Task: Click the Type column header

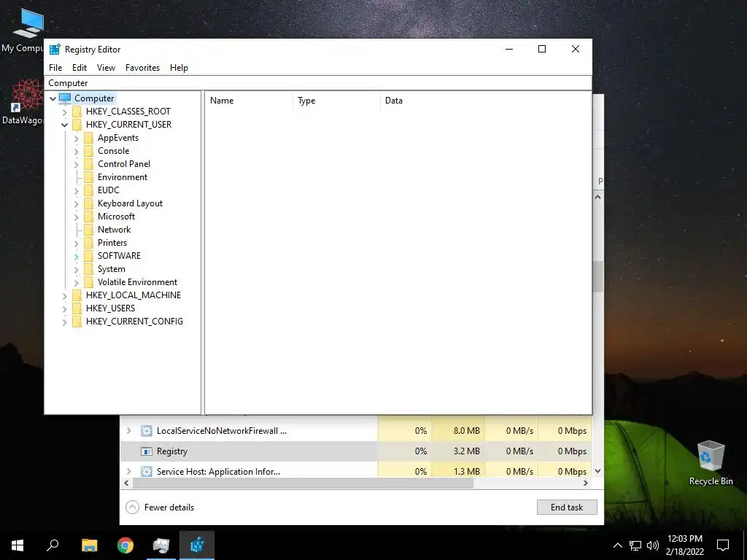Action: coord(336,101)
